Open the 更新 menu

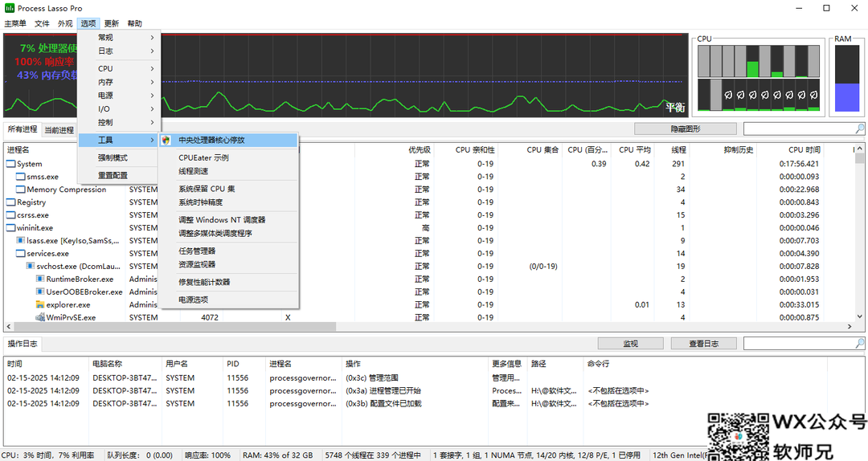(111, 23)
